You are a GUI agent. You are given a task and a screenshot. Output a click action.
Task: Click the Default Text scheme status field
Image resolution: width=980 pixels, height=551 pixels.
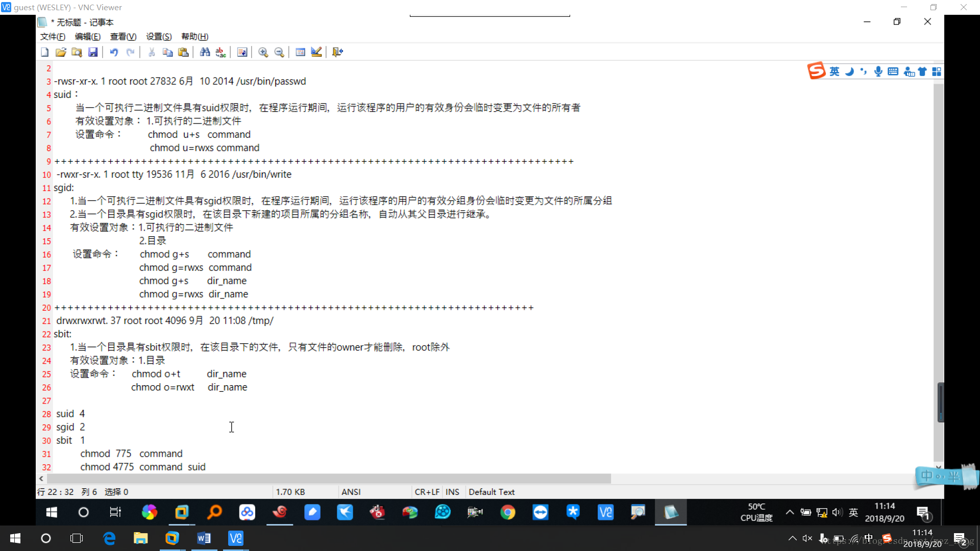(492, 492)
